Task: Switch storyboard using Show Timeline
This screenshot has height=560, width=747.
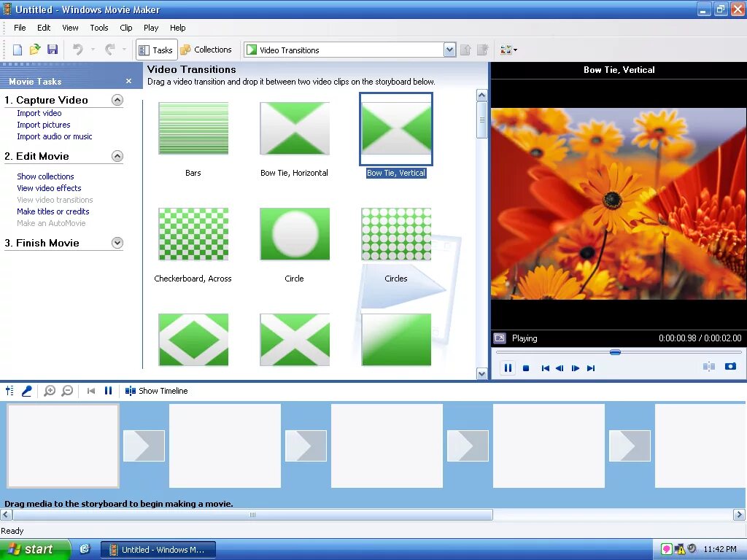Action: [x=156, y=391]
